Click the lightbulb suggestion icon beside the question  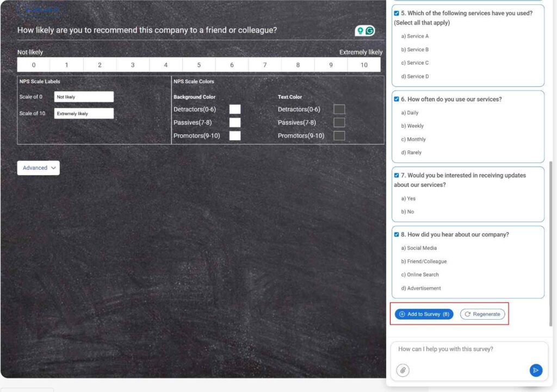coord(360,30)
